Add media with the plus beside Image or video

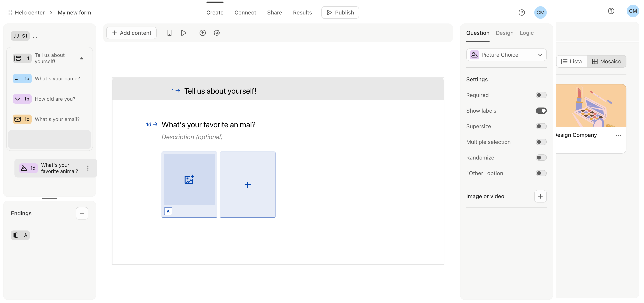click(540, 196)
